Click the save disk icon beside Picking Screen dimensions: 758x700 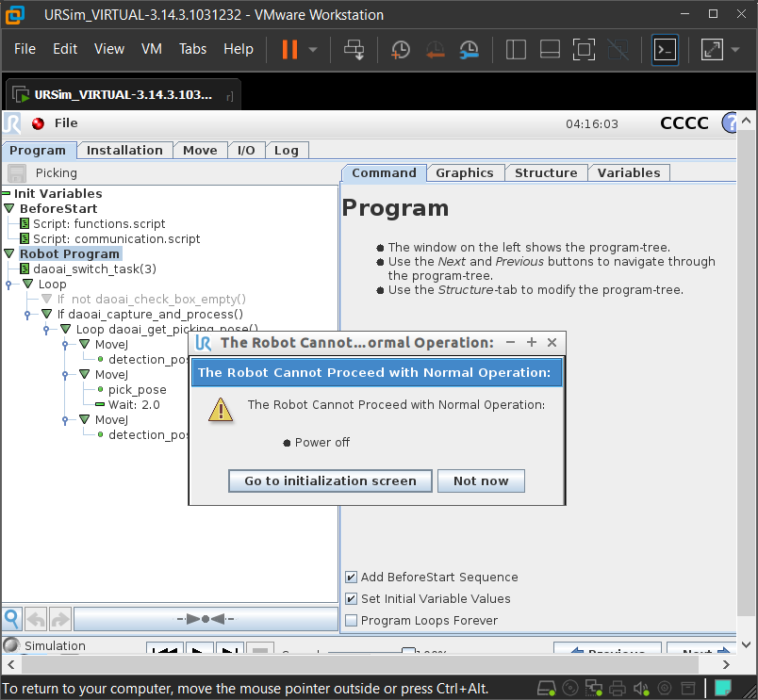point(17,173)
